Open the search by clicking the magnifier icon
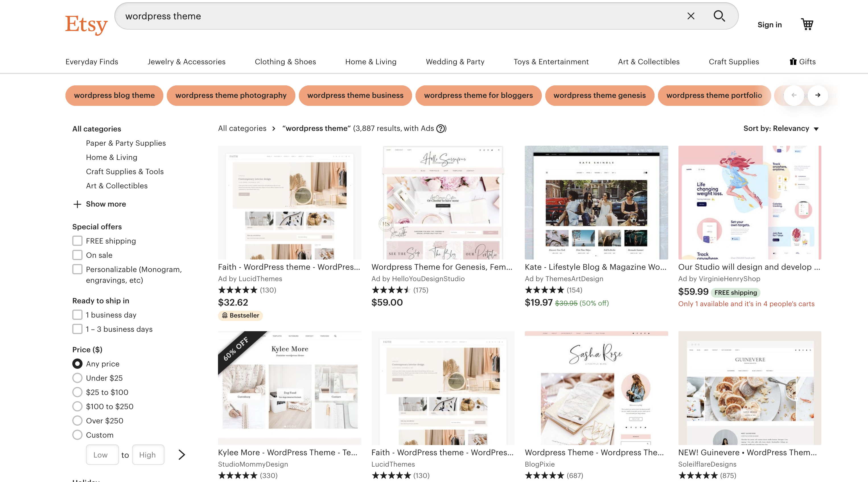 click(719, 16)
